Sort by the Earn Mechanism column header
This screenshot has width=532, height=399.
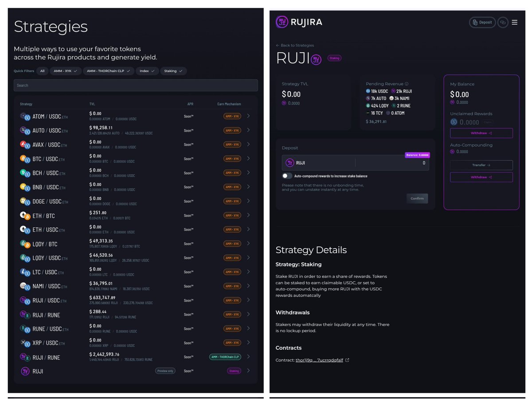pos(229,104)
